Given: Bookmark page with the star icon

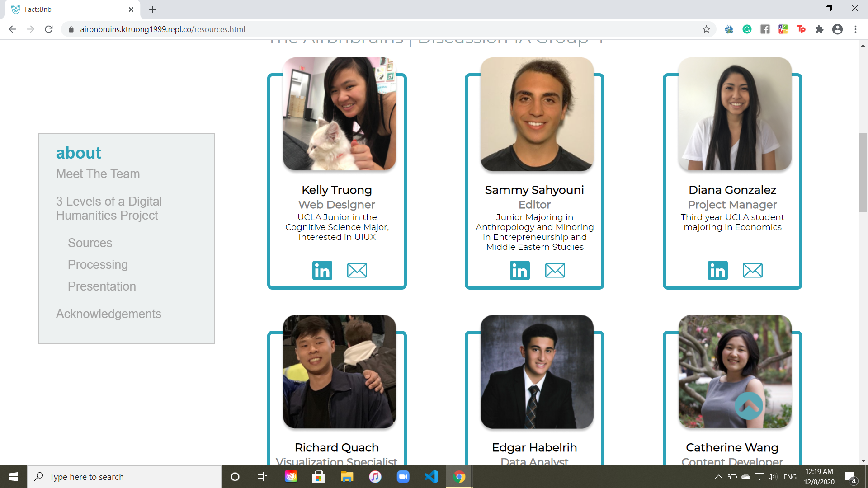Looking at the screenshot, I should [706, 29].
